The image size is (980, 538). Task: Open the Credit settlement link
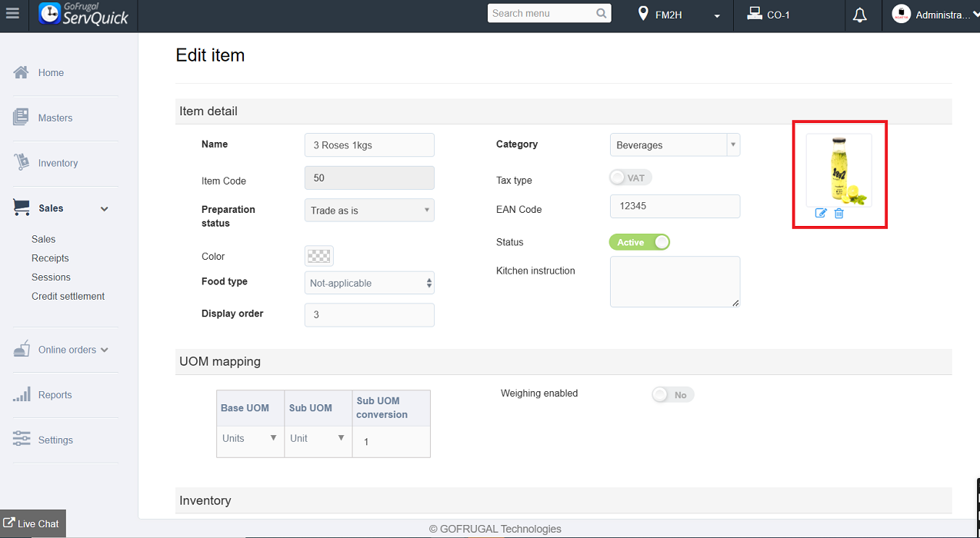[68, 296]
